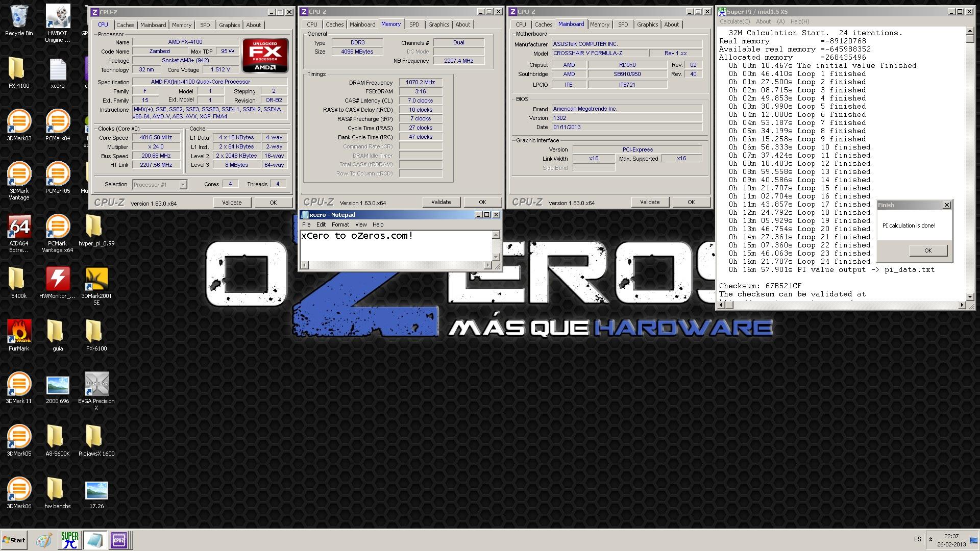Launch PCMark05 desktop shortcut
Screen dimensions: 980x551
click(58, 178)
